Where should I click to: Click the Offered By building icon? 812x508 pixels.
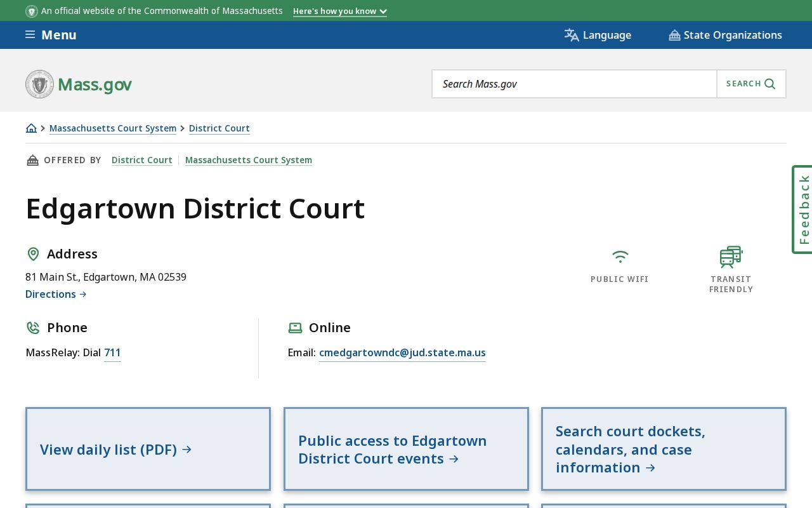(32, 160)
